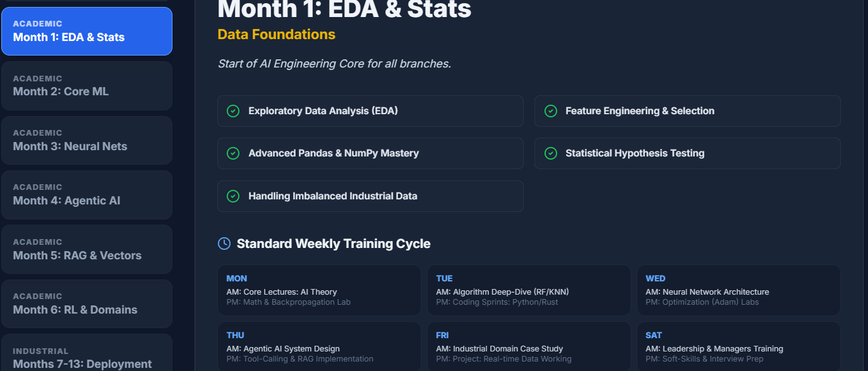
Task: Click check icon beside Feature Engineering & Selection
Action: 550,111
